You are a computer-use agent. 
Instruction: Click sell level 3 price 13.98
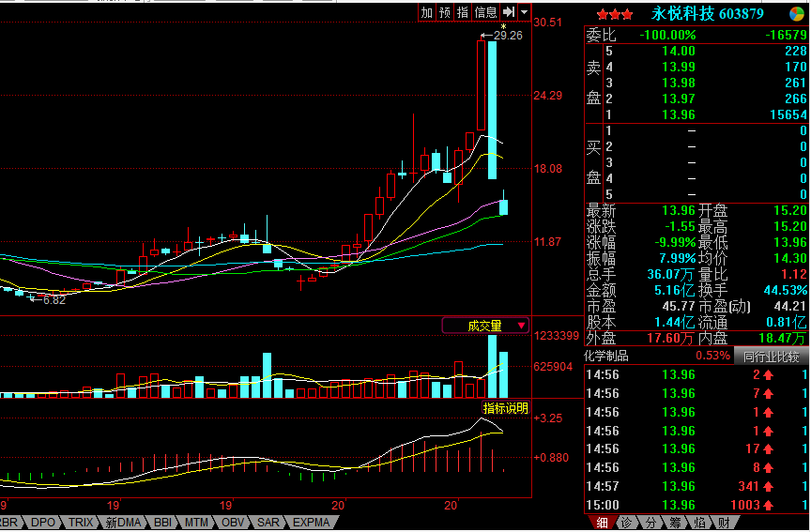(x=678, y=84)
